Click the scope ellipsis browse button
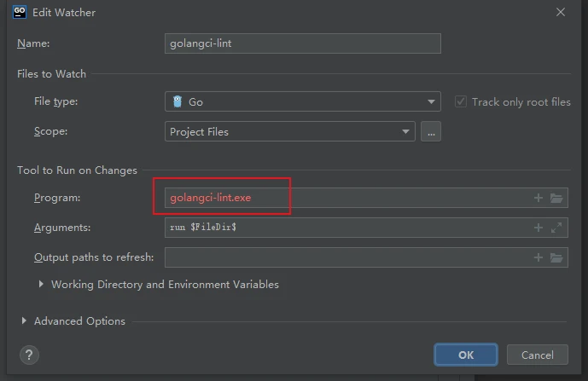The image size is (588, 381). (431, 131)
